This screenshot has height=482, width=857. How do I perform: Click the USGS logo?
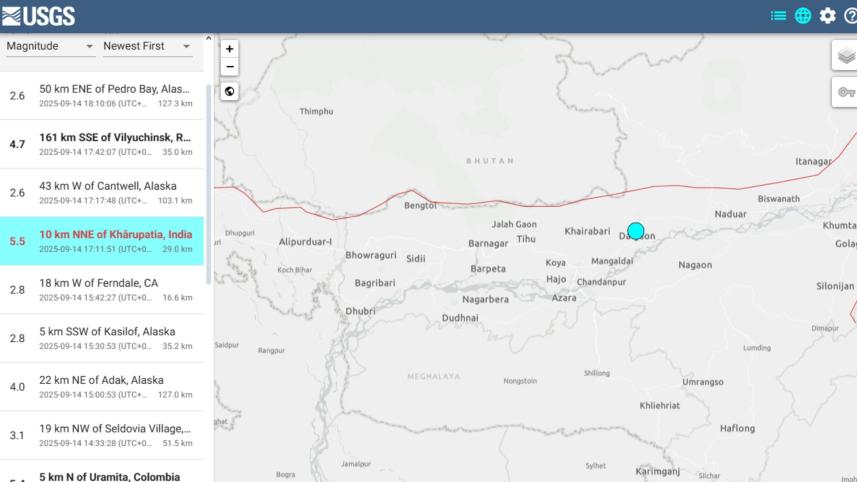click(38, 16)
